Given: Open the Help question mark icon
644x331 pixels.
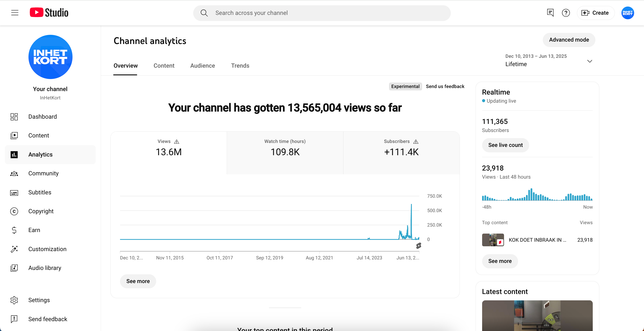Looking at the screenshot, I should 566,13.
